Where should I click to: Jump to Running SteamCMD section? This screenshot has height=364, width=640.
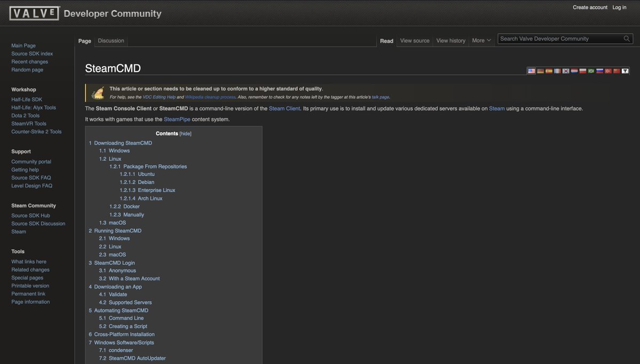tap(115, 231)
